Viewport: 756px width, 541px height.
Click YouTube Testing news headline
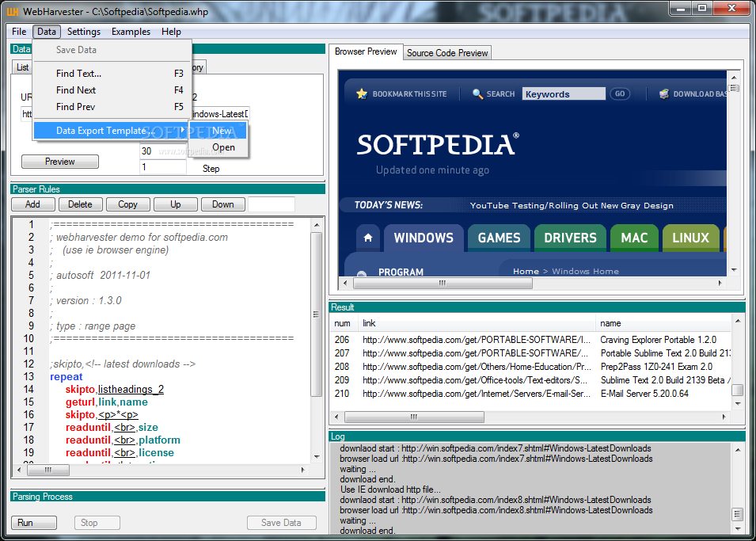(x=572, y=206)
